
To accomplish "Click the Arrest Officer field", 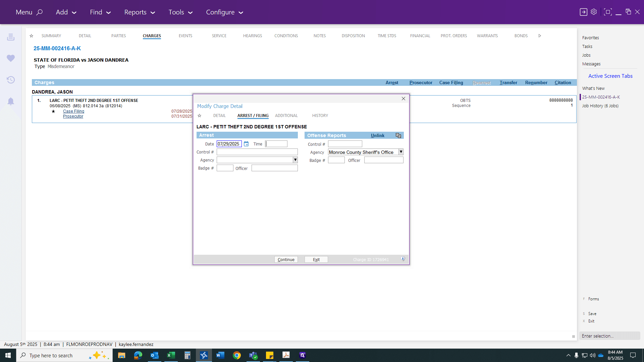I will tap(274, 168).
